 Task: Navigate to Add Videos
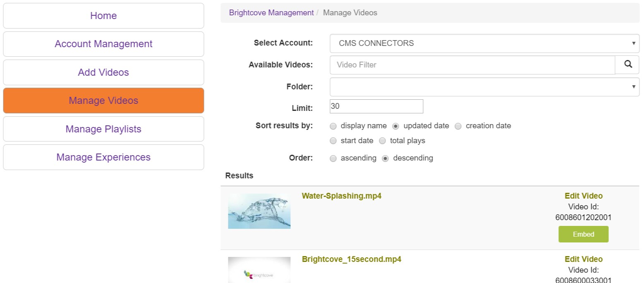103,72
